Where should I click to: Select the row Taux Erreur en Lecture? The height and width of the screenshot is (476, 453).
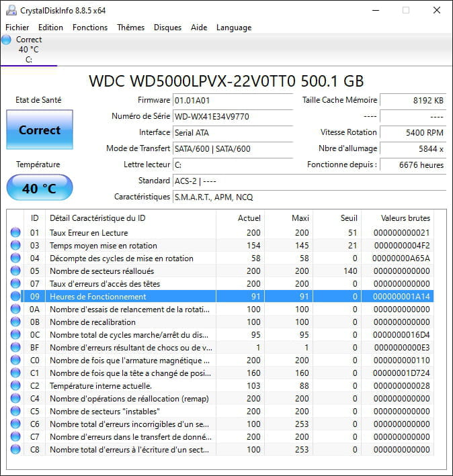pos(220,232)
